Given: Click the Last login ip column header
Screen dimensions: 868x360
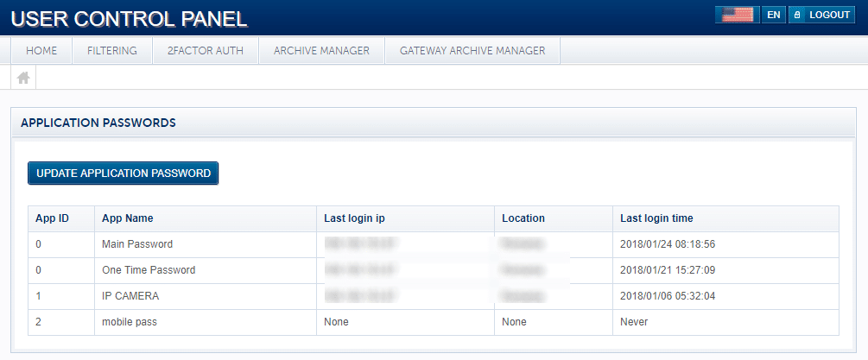Looking at the screenshot, I should 360,218.
